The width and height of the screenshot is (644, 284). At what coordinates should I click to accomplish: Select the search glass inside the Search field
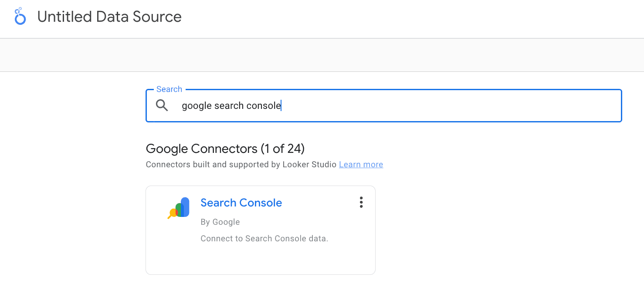click(162, 105)
